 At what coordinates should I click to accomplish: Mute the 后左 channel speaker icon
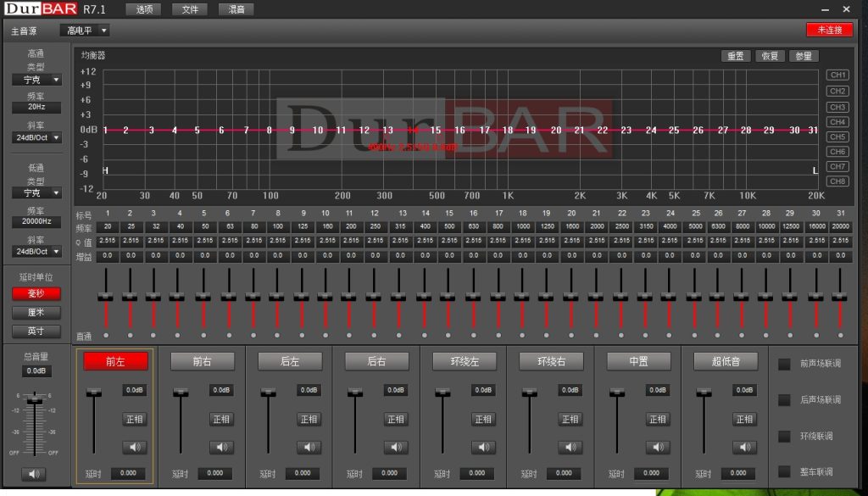click(x=309, y=447)
